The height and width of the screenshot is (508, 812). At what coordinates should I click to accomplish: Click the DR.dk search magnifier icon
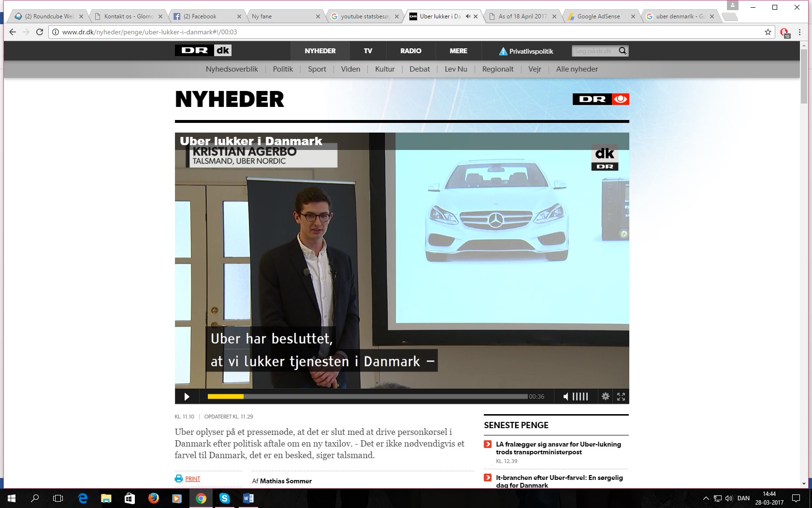623,51
